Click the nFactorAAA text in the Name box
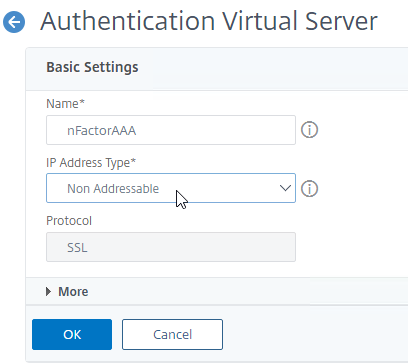Screen dimensions: 408x363 (x=102, y=131)
